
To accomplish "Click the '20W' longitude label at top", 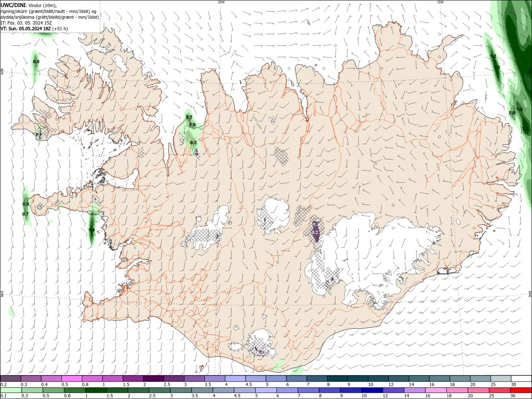I will [x=221, y=2].
